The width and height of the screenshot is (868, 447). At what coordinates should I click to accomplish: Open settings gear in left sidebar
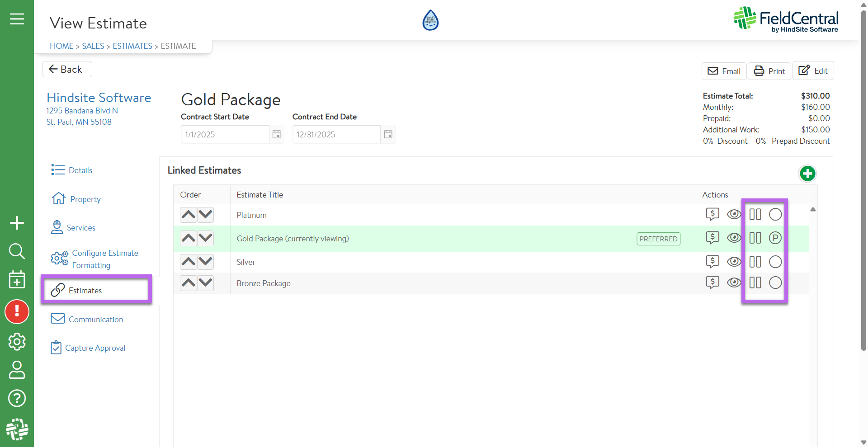[17, 342]
